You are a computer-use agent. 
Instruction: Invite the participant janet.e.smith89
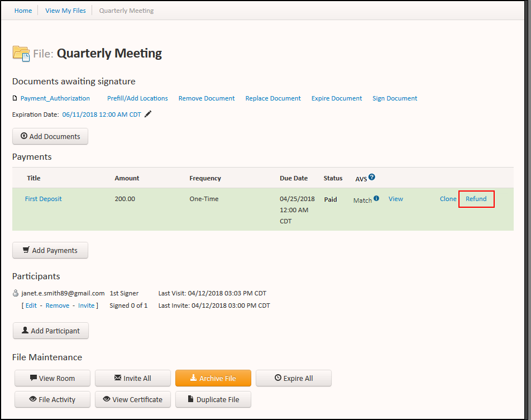click(87, 305)
